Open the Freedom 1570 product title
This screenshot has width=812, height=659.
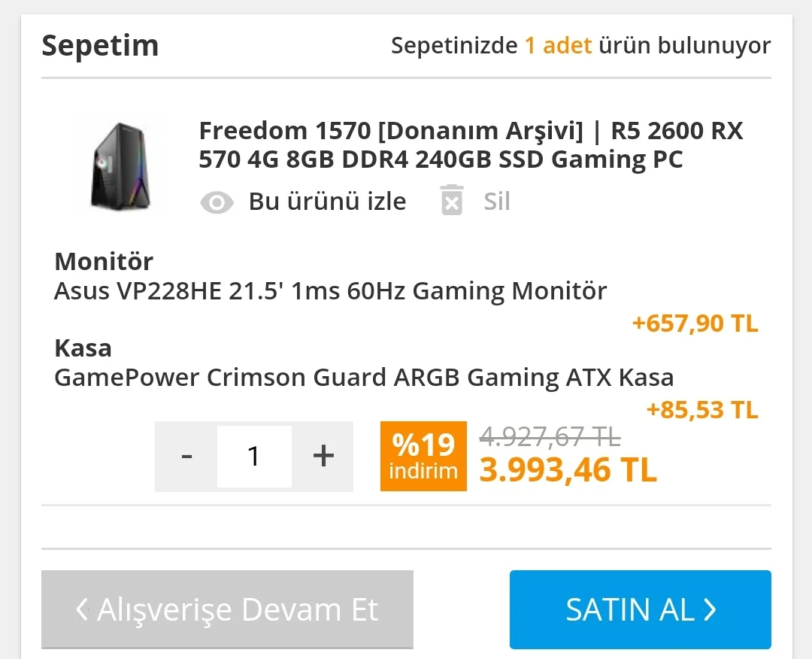[x=471, y=145]
